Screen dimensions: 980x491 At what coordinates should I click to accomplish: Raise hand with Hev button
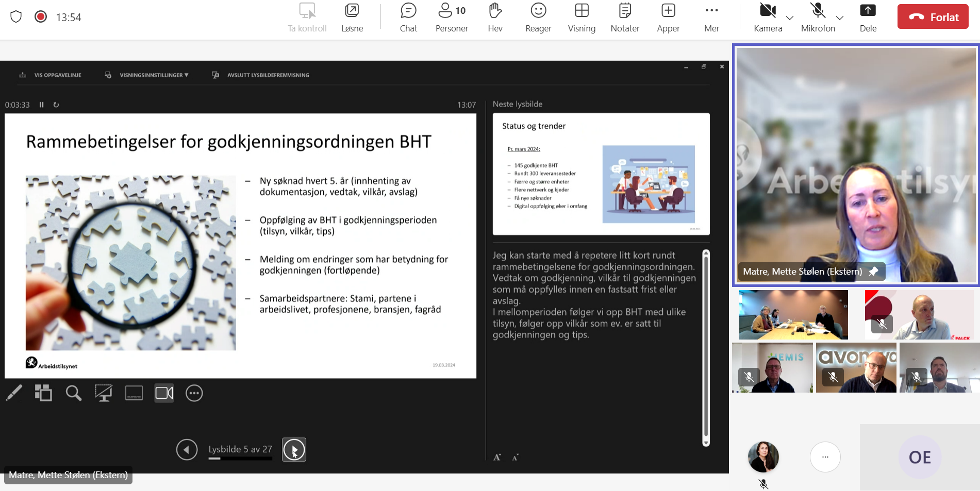coord(495,18)
